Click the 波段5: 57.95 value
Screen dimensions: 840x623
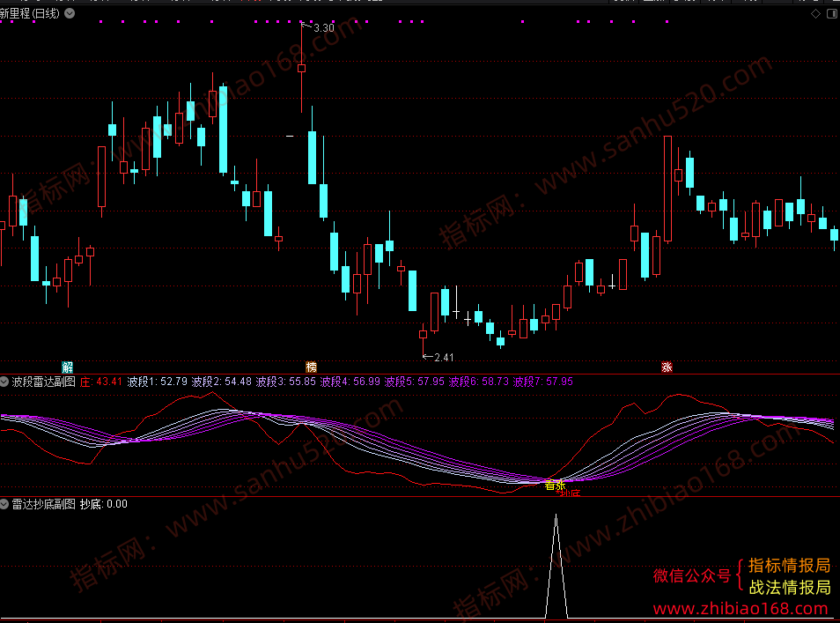click(x=415, y=382)
